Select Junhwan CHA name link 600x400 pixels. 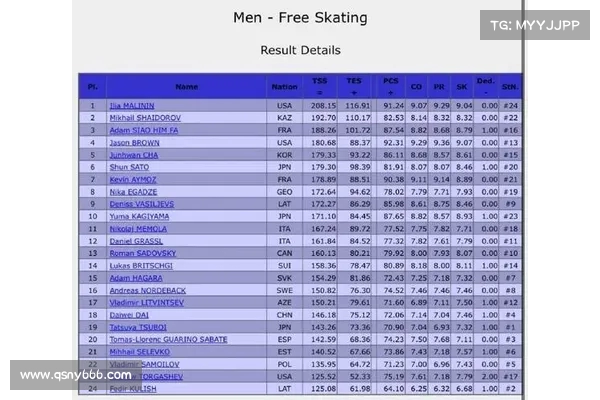134,155
